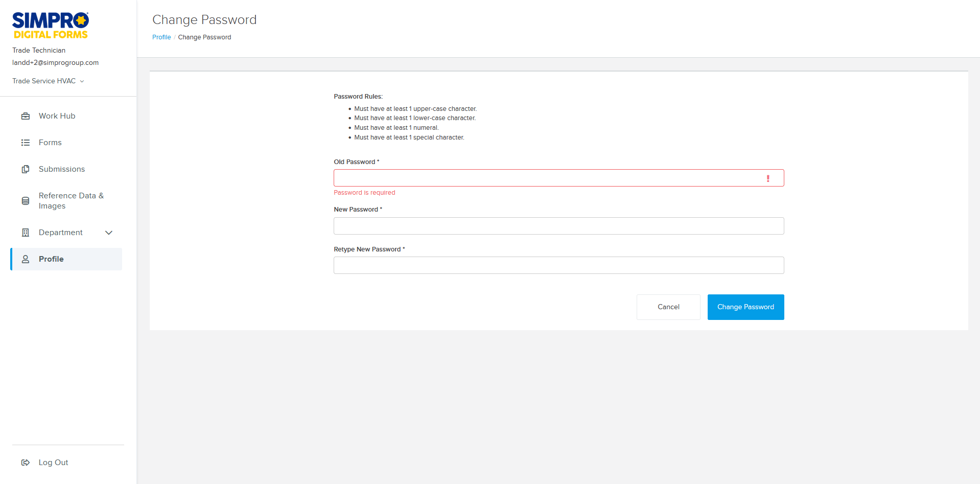980x484 pixels.
Task: Click the Log Out exit icon
Action: click(x=26, y=463)
